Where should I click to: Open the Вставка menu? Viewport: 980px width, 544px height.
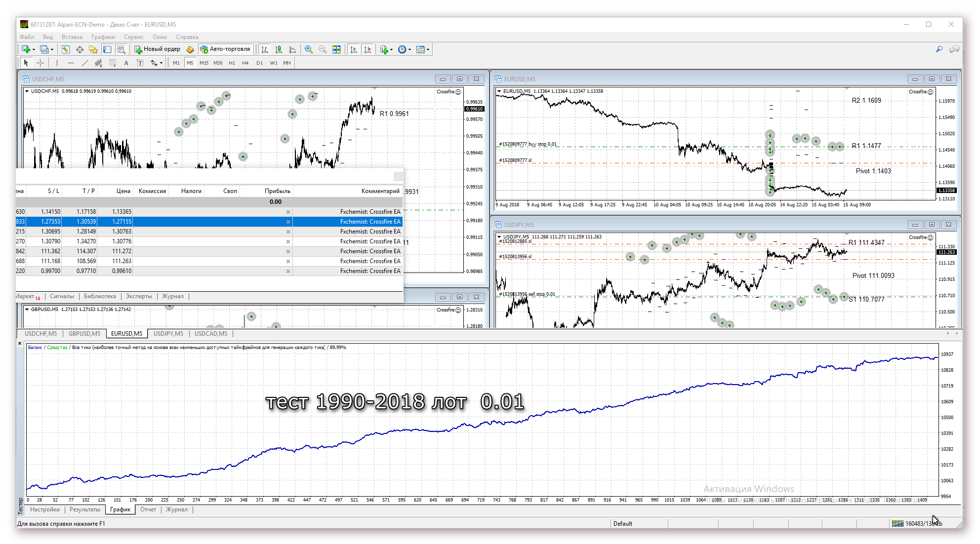[72, 37]
